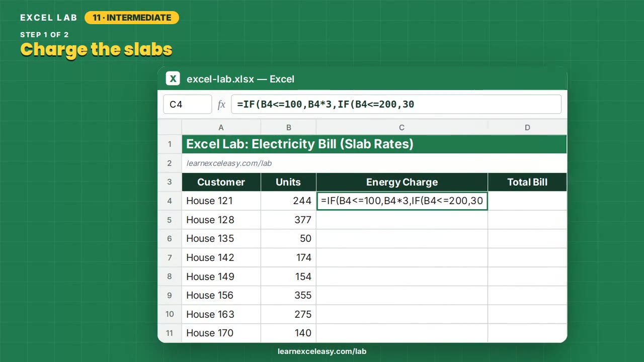Select row 11 header

(x=170, y=333)
